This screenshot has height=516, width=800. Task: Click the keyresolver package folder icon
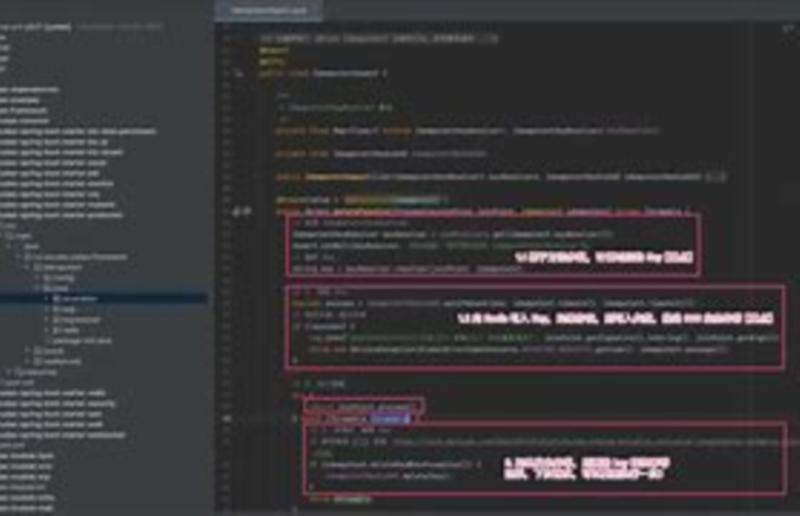coord(57,319)
